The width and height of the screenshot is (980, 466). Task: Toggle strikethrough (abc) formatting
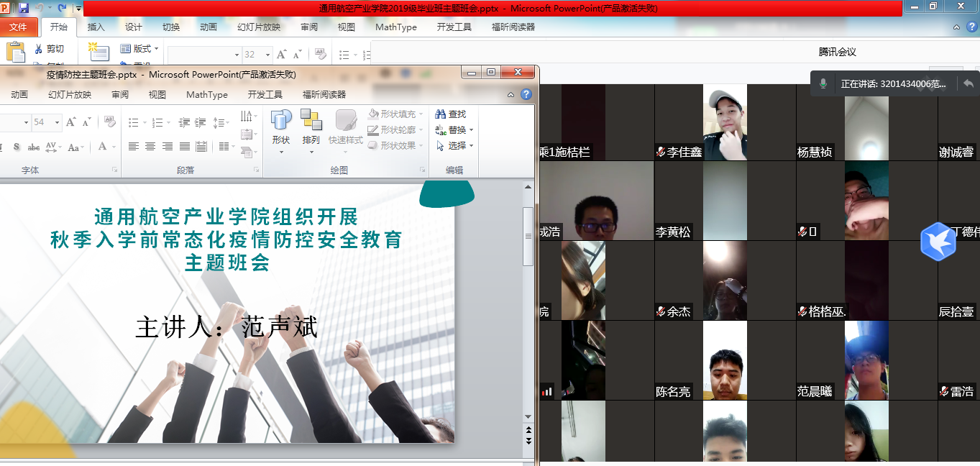click(33, 147)
